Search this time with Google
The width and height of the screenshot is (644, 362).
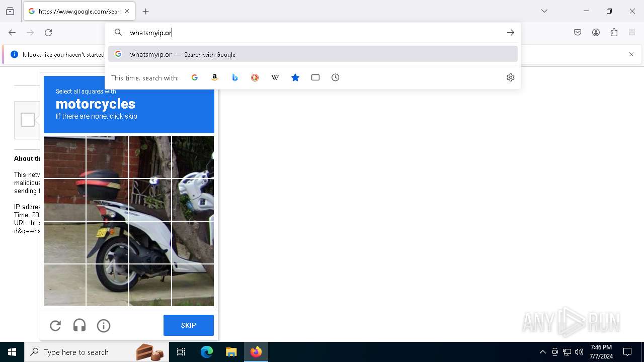(195, 77)
